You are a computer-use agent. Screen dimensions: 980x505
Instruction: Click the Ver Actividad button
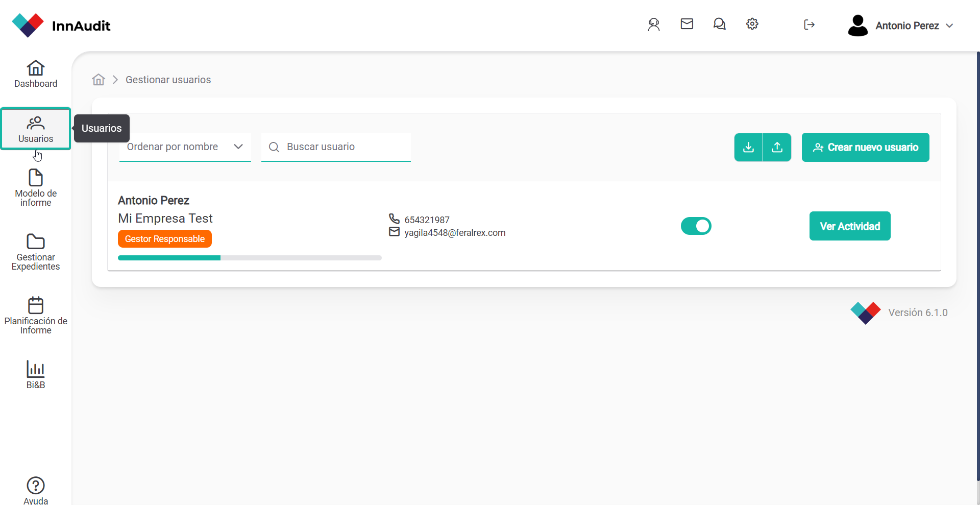850,226
